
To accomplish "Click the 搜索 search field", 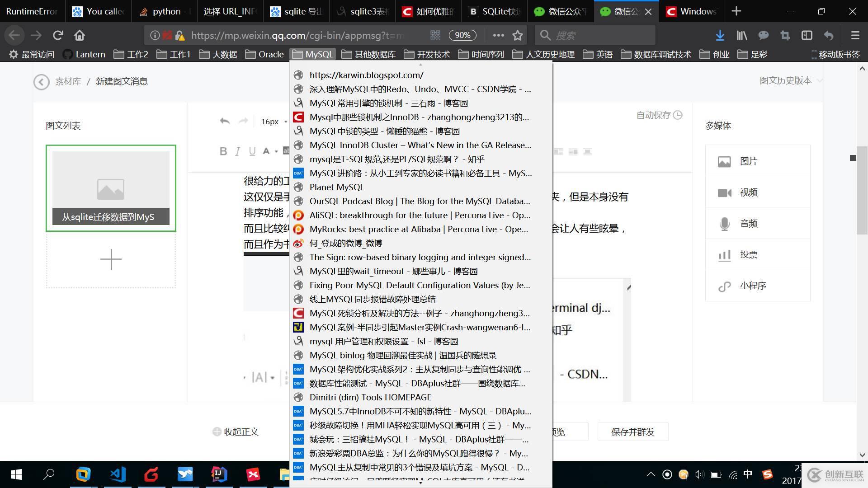I will point(595,35).
